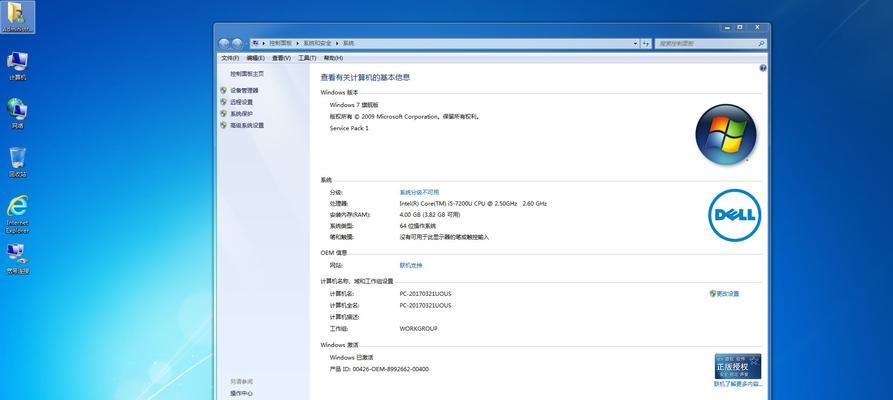Image resolution: width=893 pixels, height=400 pixels.
Task: Open the 工具(T) menu
Action: tap(307, 58)
